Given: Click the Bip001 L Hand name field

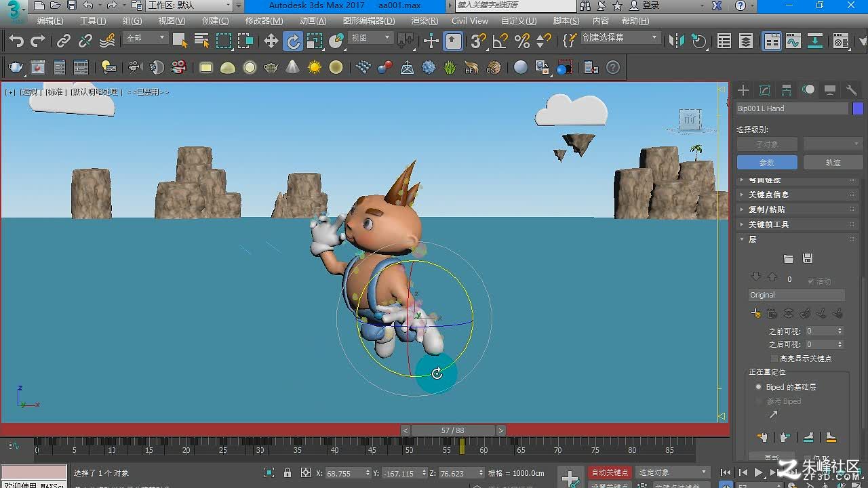Looking at the screenshot, I should (792, 108).
